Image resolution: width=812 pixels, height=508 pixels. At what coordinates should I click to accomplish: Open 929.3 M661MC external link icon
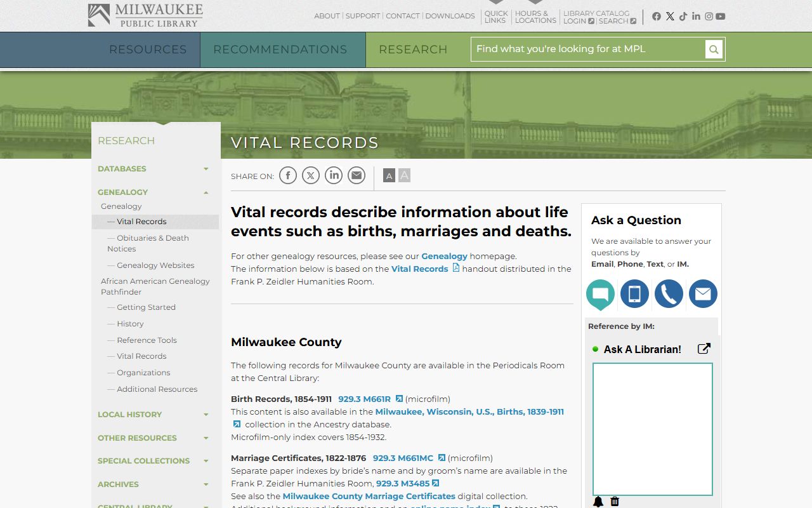(442, 458)
